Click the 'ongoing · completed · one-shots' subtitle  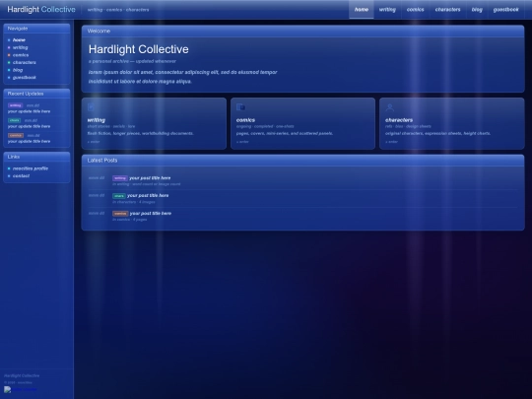coord(265,126)
